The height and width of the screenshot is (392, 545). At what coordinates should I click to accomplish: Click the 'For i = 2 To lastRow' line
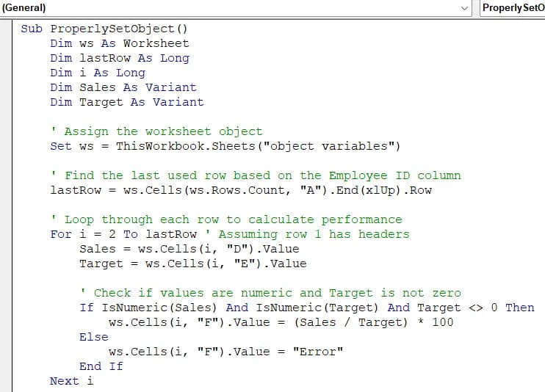[230, 234]
